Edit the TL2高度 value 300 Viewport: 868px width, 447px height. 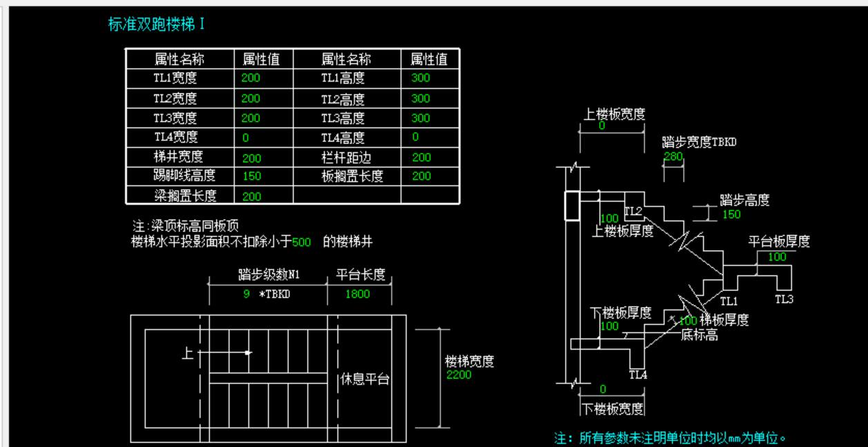(x=421, y=99)
